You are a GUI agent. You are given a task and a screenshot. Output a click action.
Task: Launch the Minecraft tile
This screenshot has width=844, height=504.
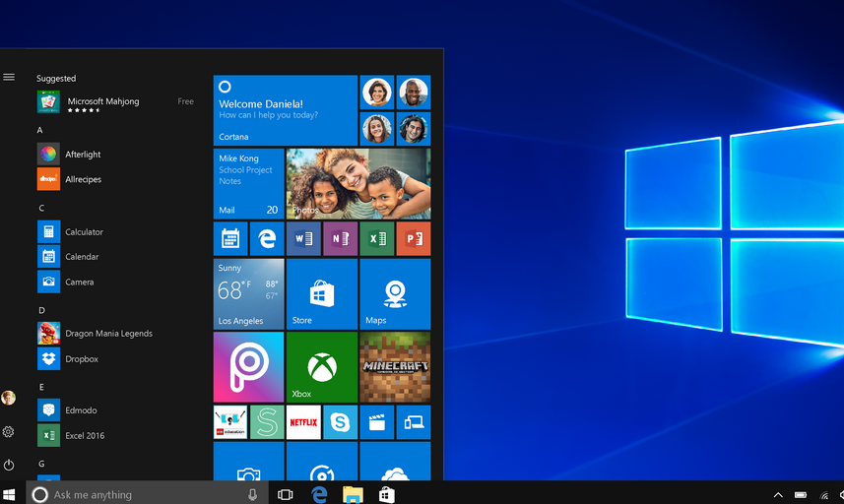click(x=395, y=367)
